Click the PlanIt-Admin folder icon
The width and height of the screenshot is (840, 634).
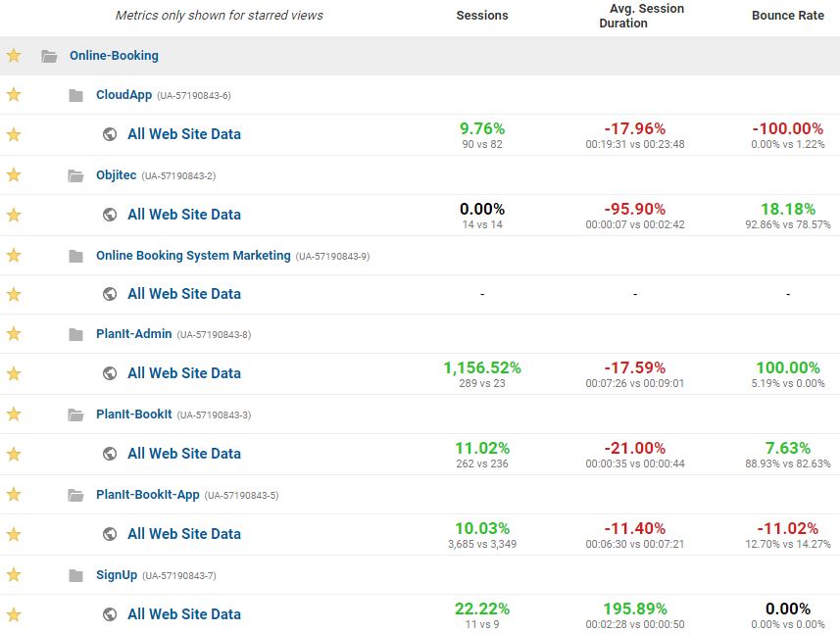click(x=76, y=335)
